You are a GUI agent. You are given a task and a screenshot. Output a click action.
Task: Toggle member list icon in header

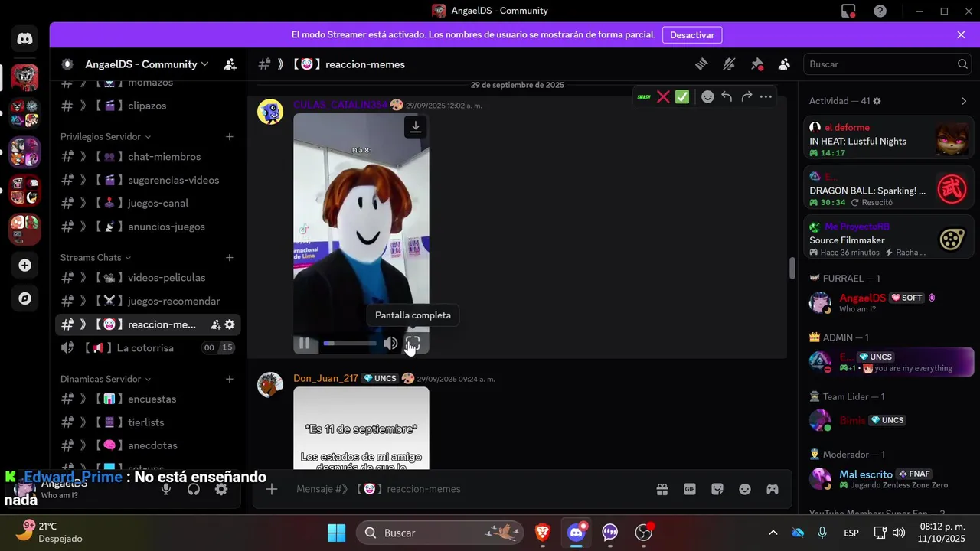coord(784,64)
